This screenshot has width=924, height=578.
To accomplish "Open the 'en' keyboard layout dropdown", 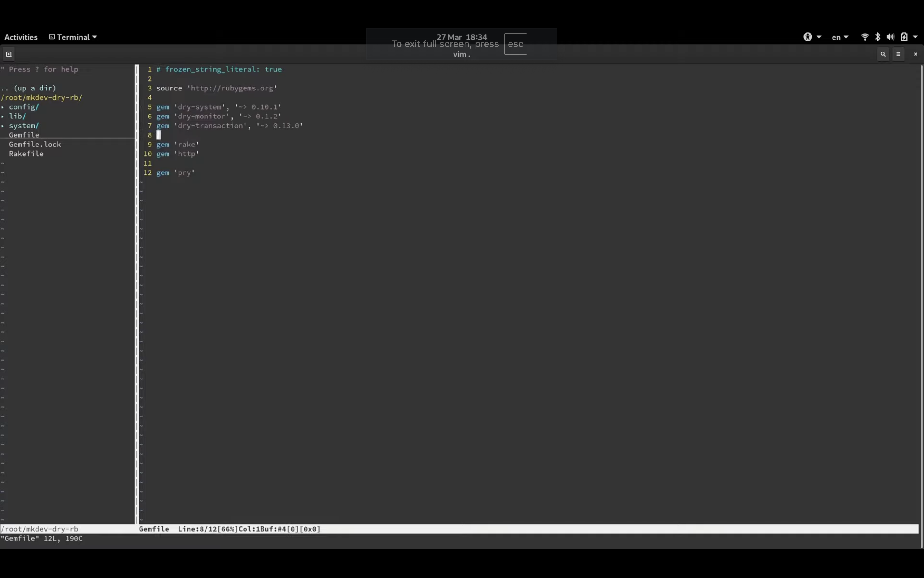I will pos(840,37).
